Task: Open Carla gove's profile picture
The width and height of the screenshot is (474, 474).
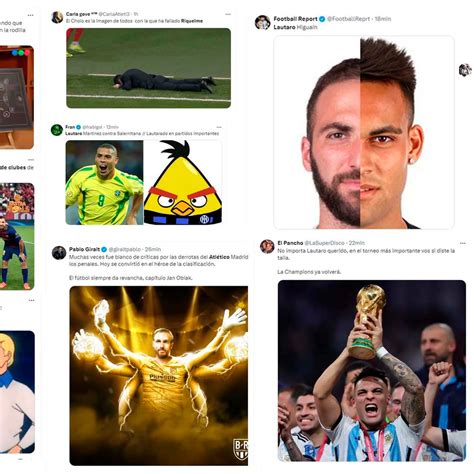Action: (x=57, y=17)
